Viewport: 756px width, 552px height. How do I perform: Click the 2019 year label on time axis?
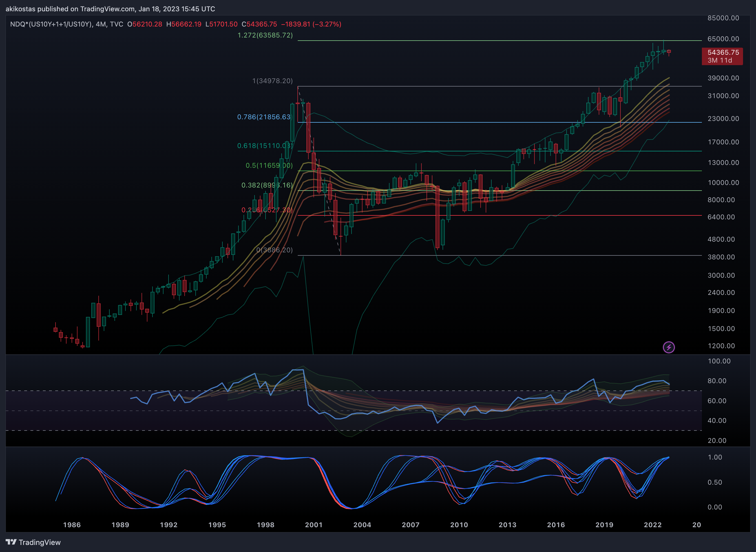tap(604, 525)
